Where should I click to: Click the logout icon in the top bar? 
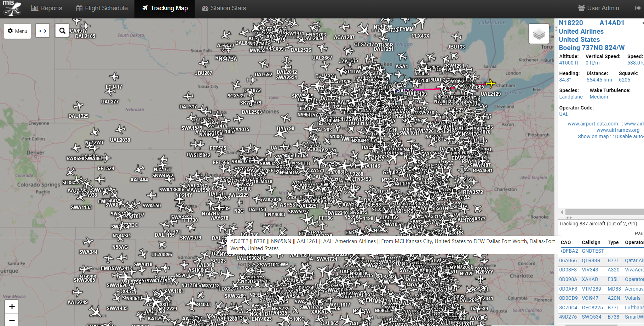[x=638, y=8]
